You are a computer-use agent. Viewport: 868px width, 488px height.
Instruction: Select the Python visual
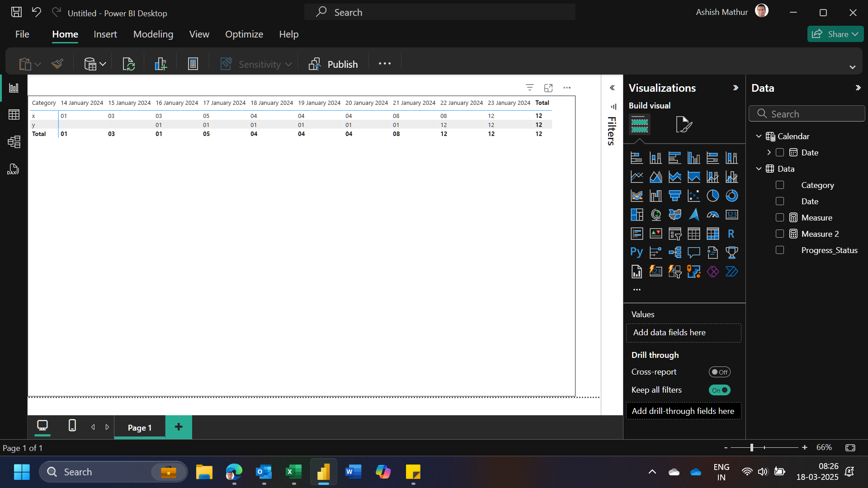(637, 252)
